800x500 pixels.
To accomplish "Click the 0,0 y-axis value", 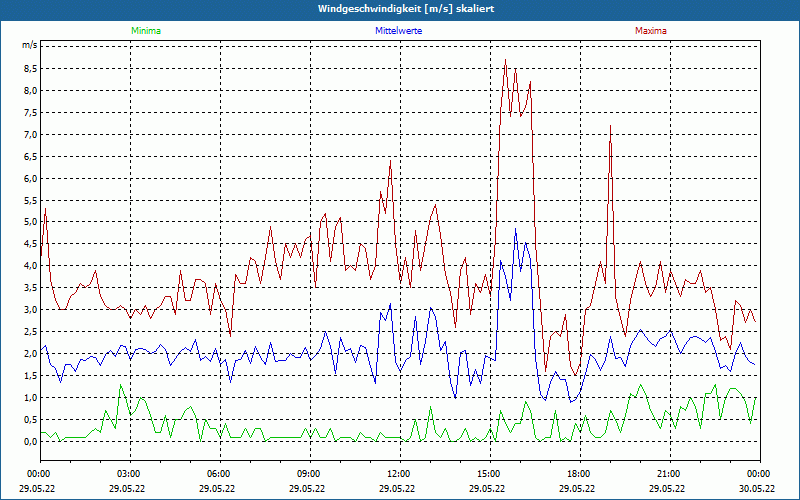I will pos(31,441).
